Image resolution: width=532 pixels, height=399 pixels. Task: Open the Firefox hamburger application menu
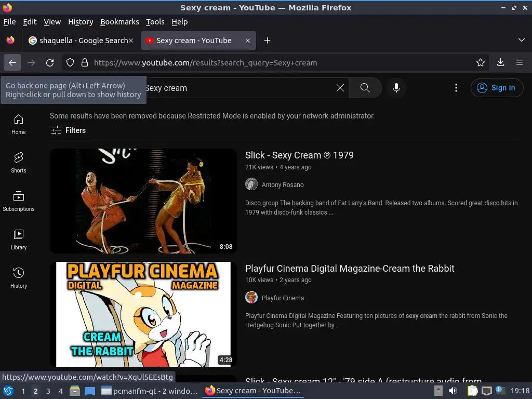(520, 63)
